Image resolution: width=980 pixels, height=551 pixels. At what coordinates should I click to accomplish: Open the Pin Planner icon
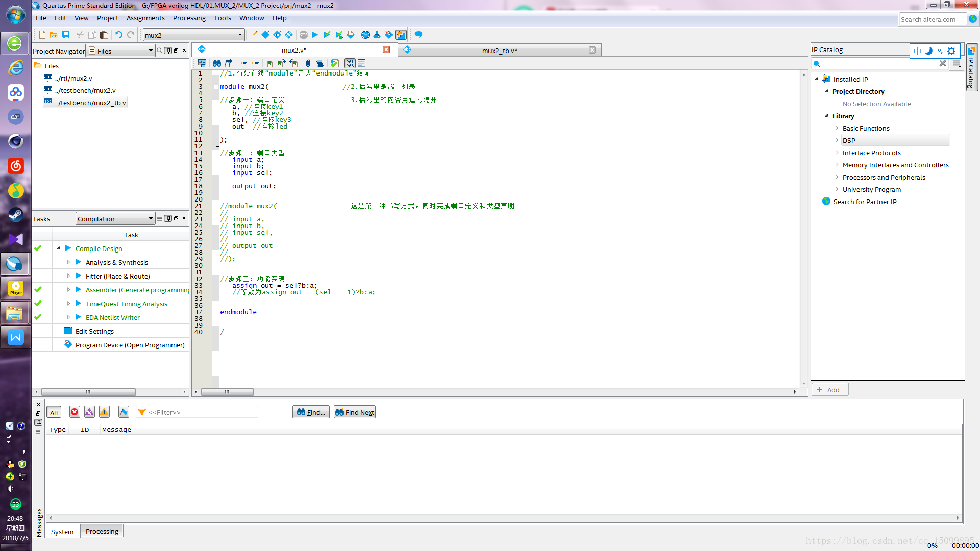pyautogui.click(x=277, y=35)
